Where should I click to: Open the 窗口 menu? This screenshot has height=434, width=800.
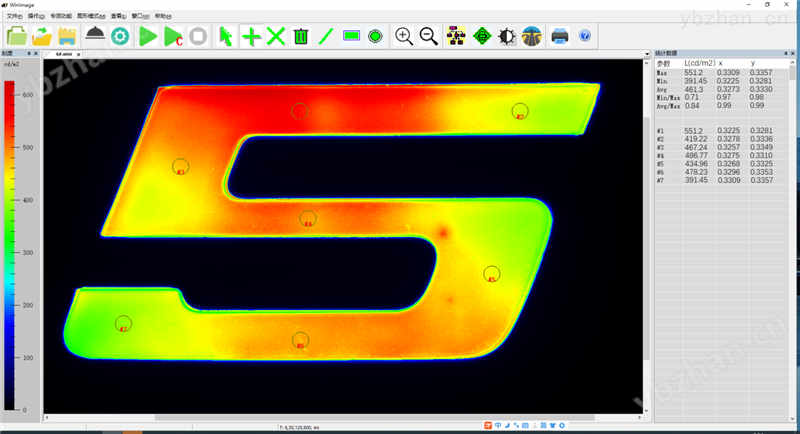pyautogui.click(x=140, y=16)
